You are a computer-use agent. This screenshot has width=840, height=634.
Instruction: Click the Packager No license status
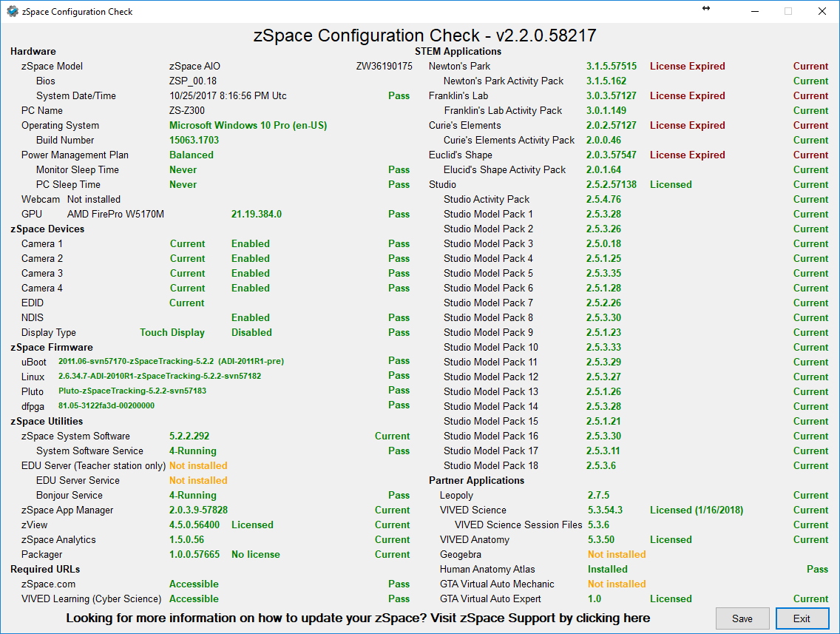pyautogui.click(x=255, y=554)
